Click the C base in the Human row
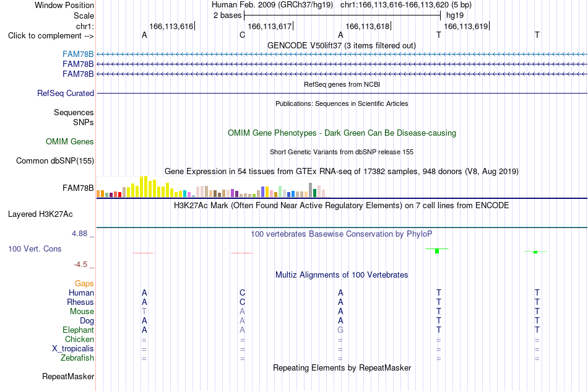Viewport: 588px width, 391px height. pos(242,292)
